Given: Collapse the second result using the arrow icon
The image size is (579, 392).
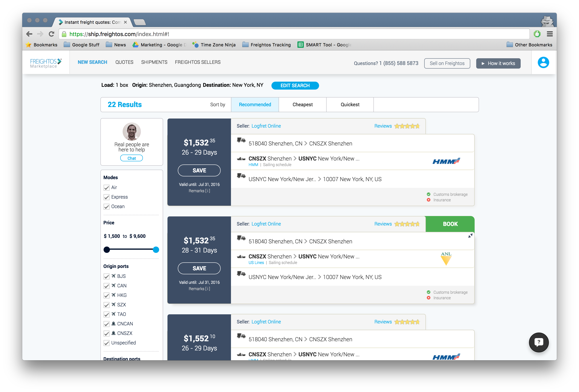Looking at the screenshot, I should tap(470, 236).
